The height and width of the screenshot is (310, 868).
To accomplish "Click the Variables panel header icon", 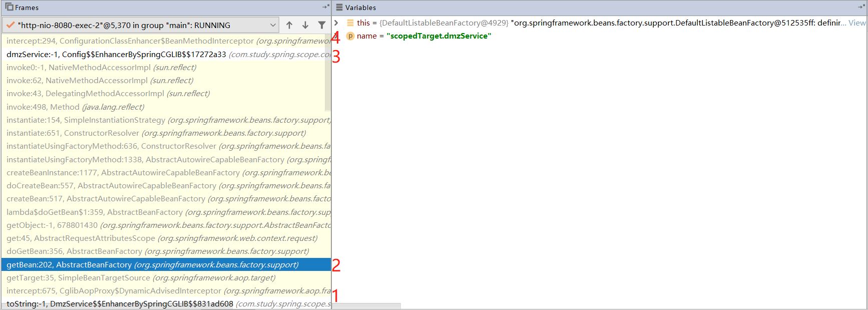I will pos(339,8).
